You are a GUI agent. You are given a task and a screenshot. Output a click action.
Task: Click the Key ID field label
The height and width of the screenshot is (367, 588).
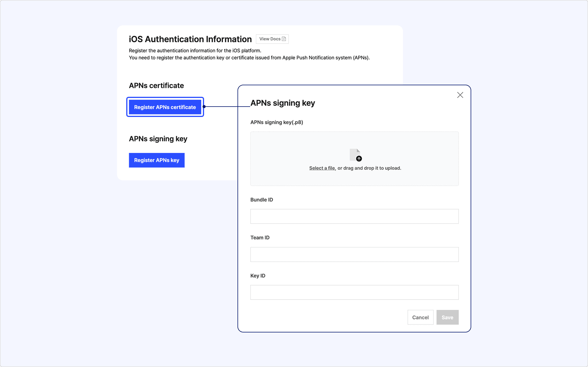pos(258,276)
